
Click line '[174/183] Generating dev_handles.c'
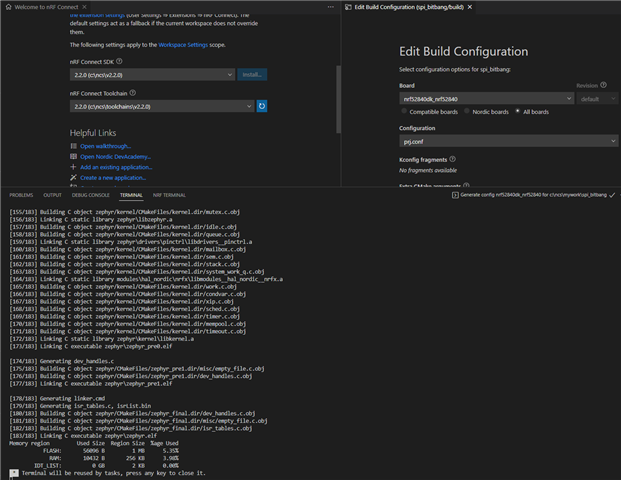click(61, 361)
